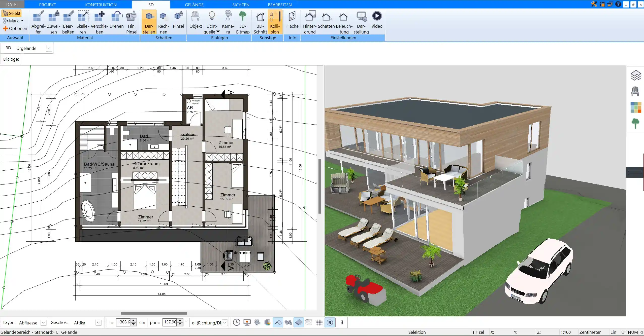This screenshot has height=336, width=644.
Task: Open the help question mark icon
Action: 618,4
